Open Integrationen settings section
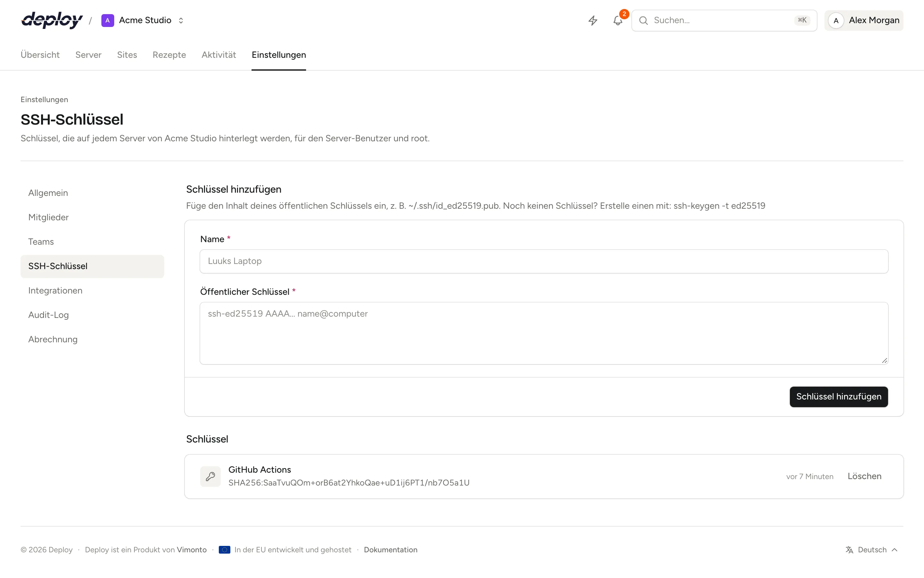 92,291
